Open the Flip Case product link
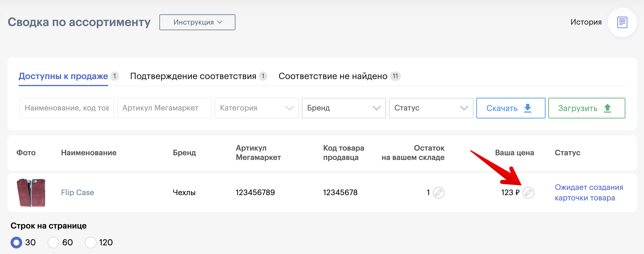644x254 pixels. 78,192
